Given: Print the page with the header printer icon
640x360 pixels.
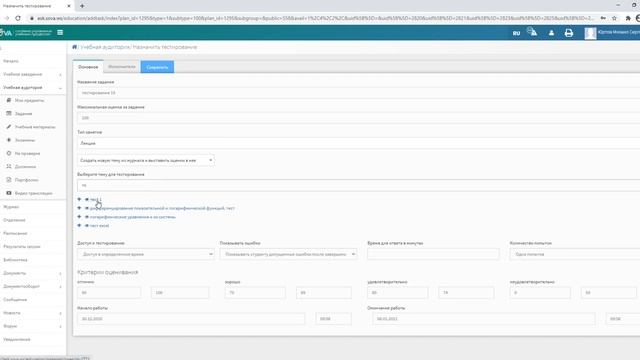Looking at the screenshot, I should click(x=569, y=33).
